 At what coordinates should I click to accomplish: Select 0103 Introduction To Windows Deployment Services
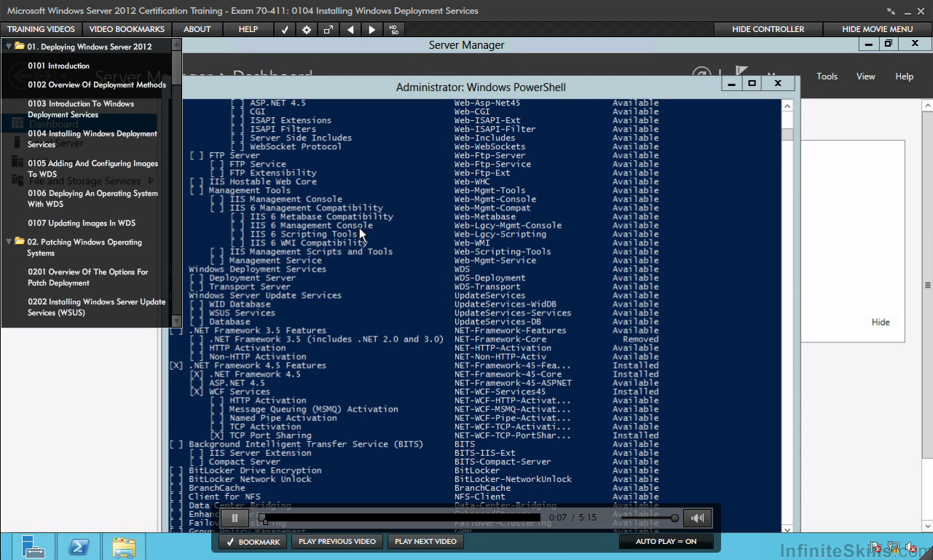(81, 109)
